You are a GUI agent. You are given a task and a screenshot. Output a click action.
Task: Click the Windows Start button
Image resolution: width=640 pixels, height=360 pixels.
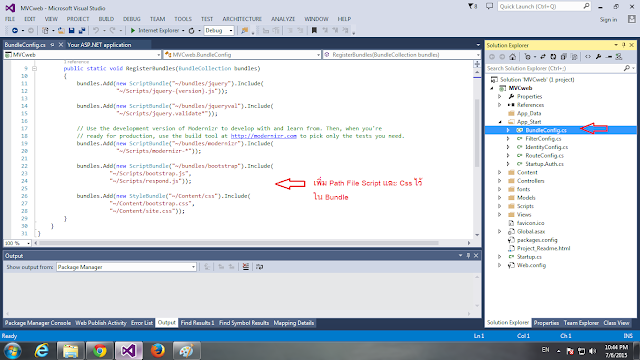(12, 351)
